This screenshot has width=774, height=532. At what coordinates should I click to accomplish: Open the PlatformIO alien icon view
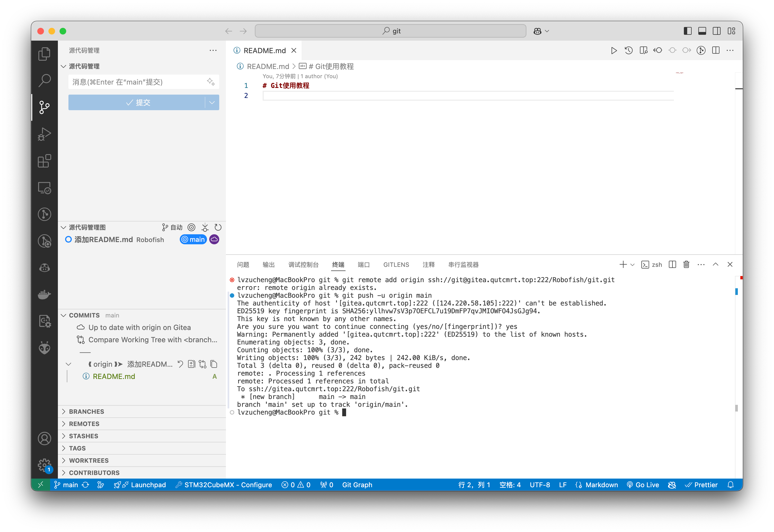click(44, 348)
